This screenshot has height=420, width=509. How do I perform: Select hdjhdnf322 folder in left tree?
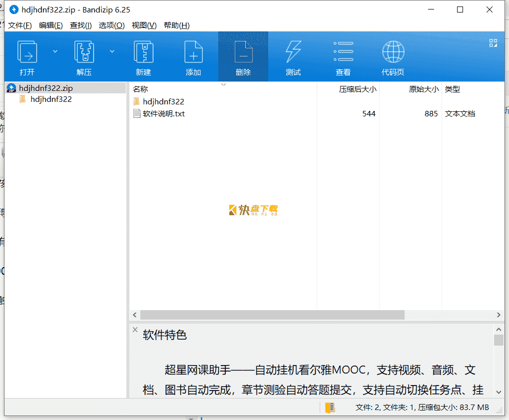(51, 99)
